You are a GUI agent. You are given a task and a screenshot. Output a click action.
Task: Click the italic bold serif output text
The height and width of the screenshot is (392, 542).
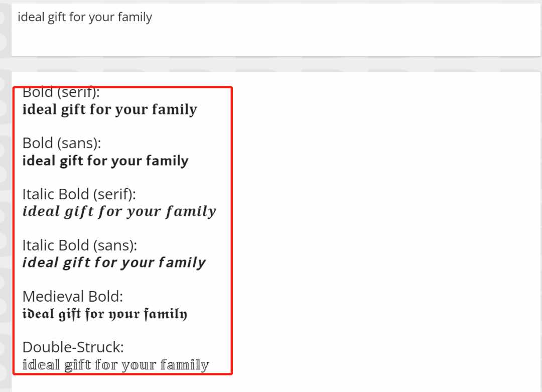coord(119,211)
